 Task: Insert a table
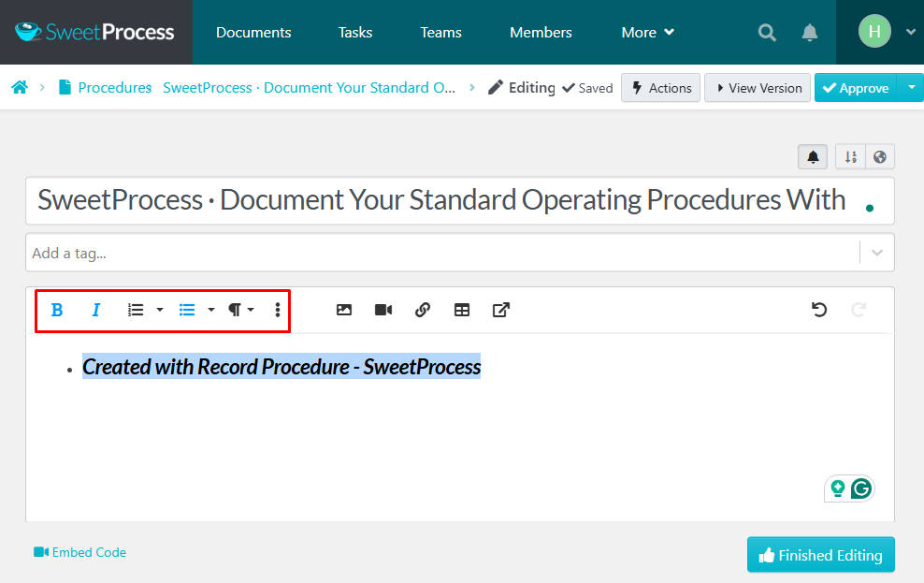462,310
